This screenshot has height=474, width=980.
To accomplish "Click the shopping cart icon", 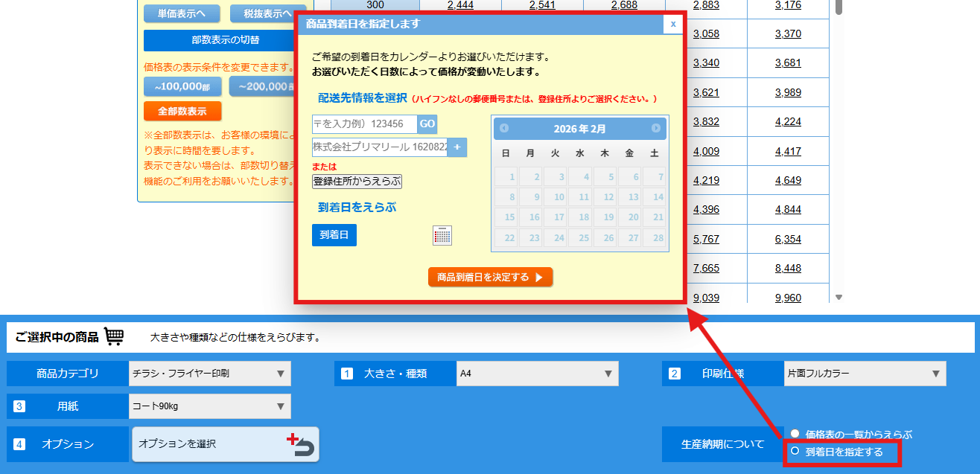I will 114,337.
